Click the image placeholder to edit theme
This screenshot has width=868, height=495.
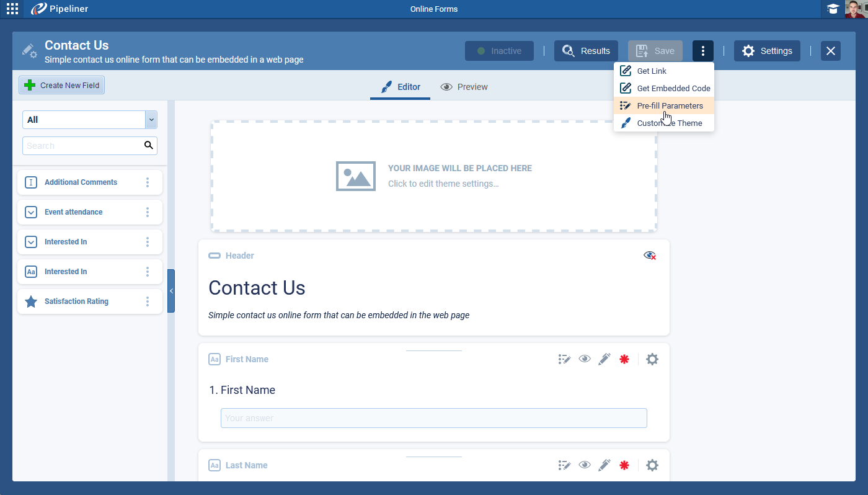(x=434, y=176)
